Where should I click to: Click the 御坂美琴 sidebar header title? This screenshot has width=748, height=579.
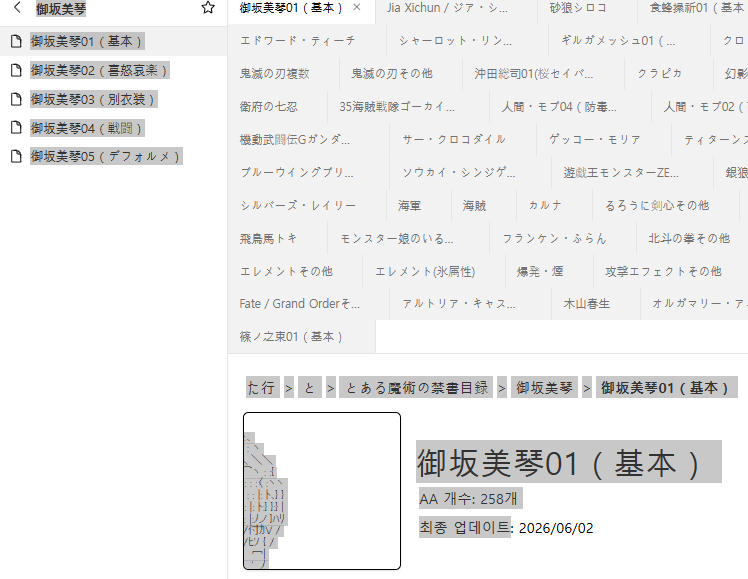[x=61, y=9]
